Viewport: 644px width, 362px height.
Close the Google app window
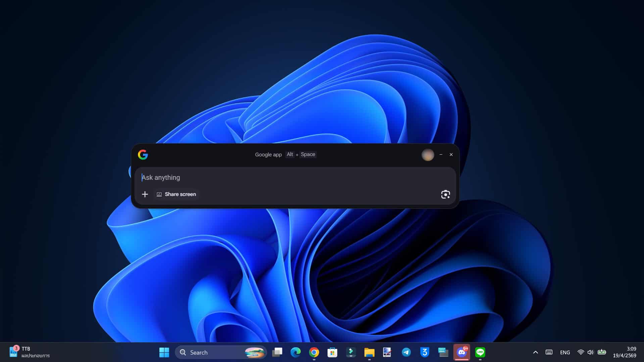pyautogui.click(x=451, y=155)
